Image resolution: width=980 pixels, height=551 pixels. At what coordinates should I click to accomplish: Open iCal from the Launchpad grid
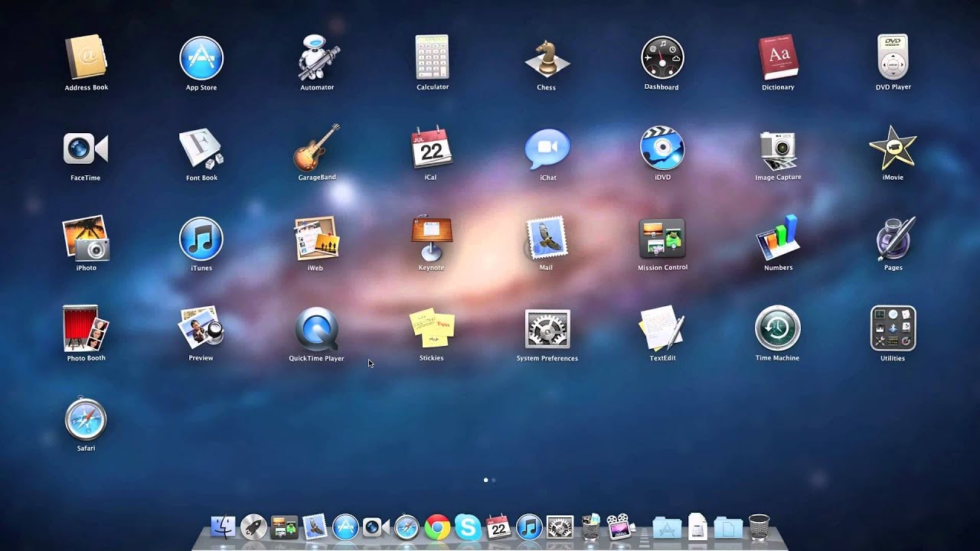tap(431, 148)
